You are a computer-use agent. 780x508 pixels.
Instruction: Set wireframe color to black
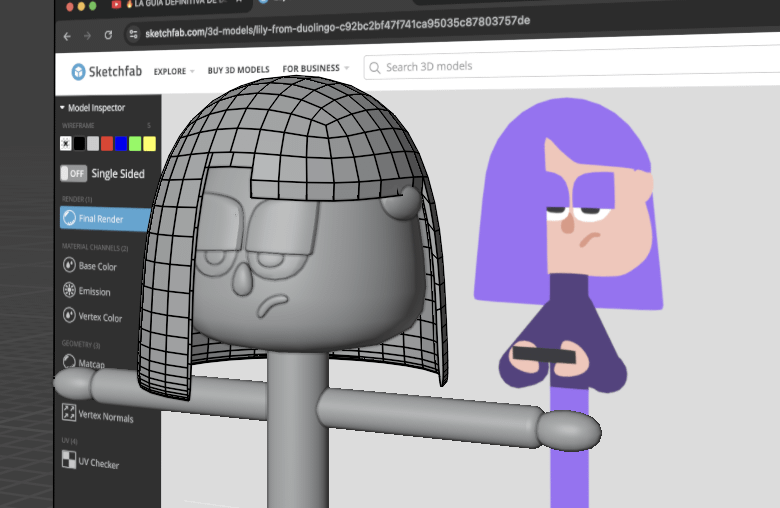pos(79,143)
